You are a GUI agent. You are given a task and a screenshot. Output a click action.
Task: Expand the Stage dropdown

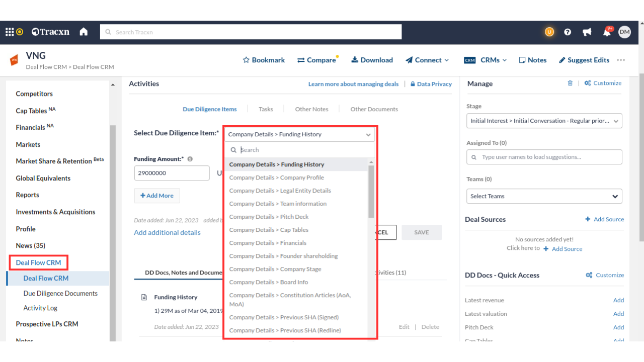pos(544,121)
